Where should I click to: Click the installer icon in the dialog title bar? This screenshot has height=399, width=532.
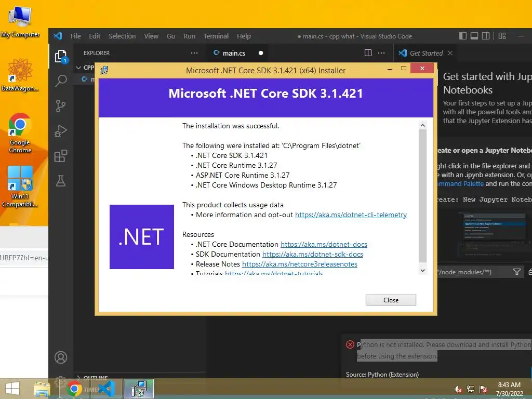coord(104,70)
